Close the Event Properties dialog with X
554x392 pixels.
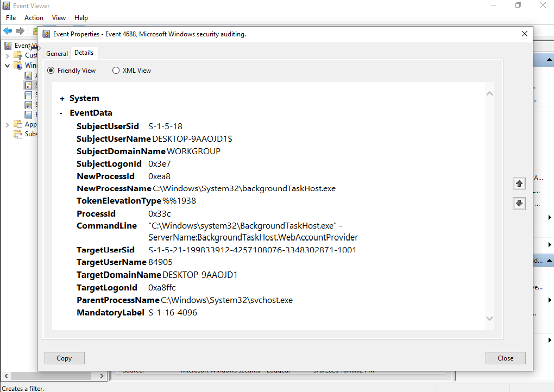524,34
